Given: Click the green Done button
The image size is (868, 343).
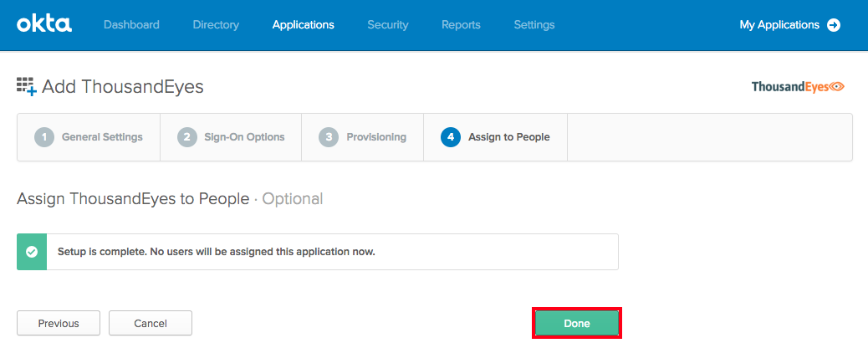Looking at the screenshot, I should (x=577, y=323).
